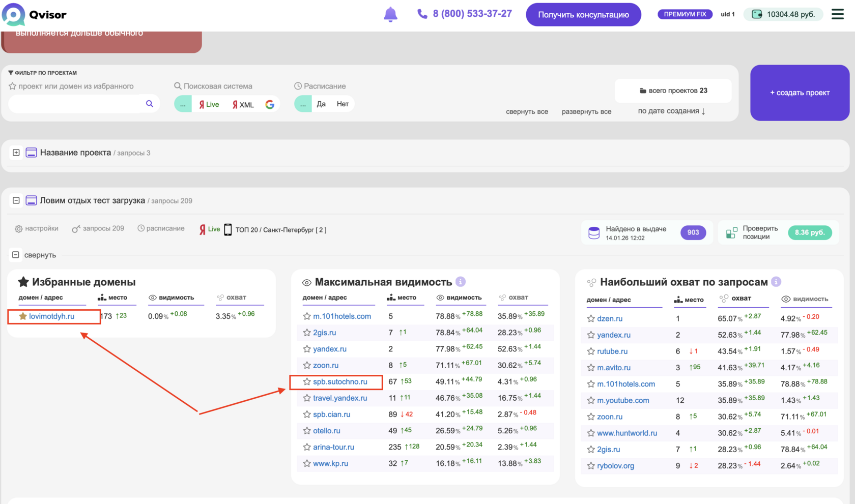This screenshot has height=504, width=855.
Task: Star the rutube.ru domain
Action: click(x=591, y=351)
